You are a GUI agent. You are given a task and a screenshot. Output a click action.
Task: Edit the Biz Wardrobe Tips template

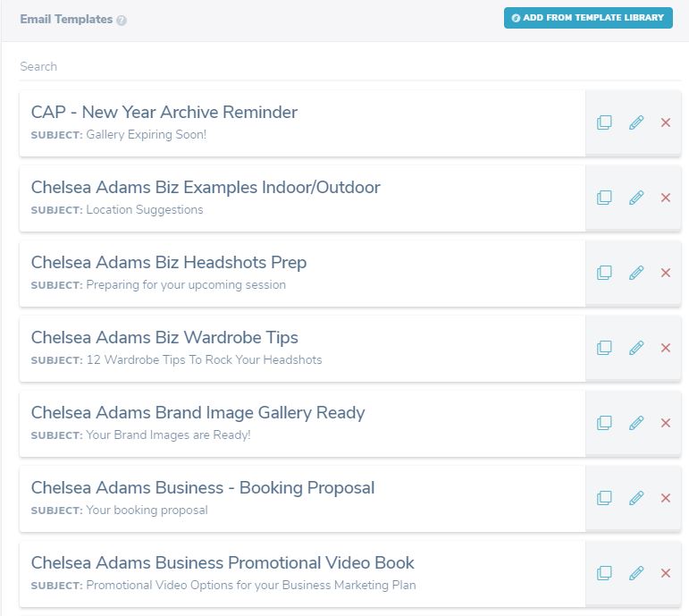tap(636, 348)
